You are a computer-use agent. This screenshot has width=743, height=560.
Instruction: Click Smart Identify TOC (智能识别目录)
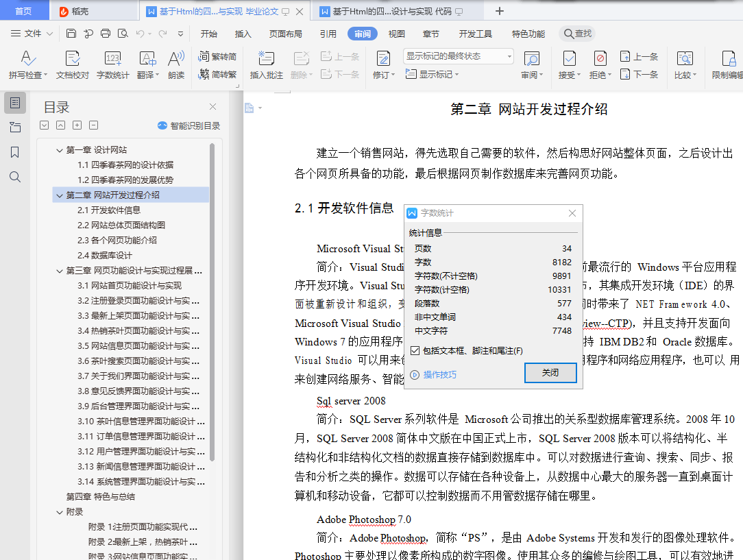coord(188,125)
